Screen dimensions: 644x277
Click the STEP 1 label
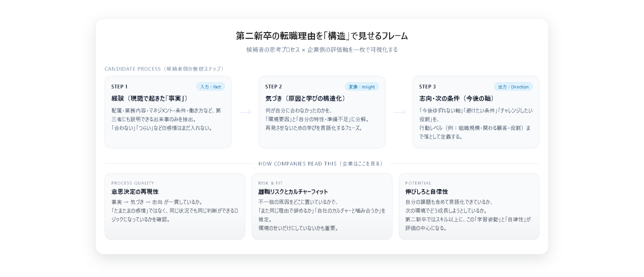[x=119, y=87]
